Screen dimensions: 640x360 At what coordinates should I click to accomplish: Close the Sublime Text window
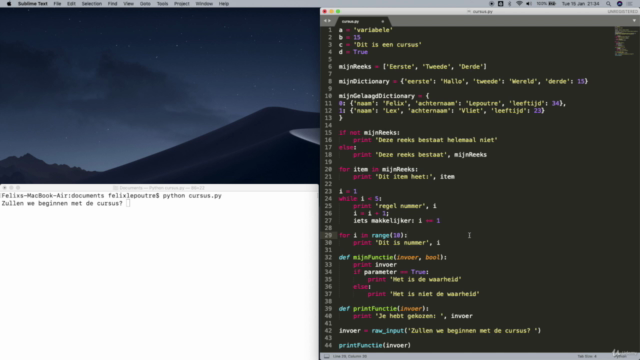point(324,11)
